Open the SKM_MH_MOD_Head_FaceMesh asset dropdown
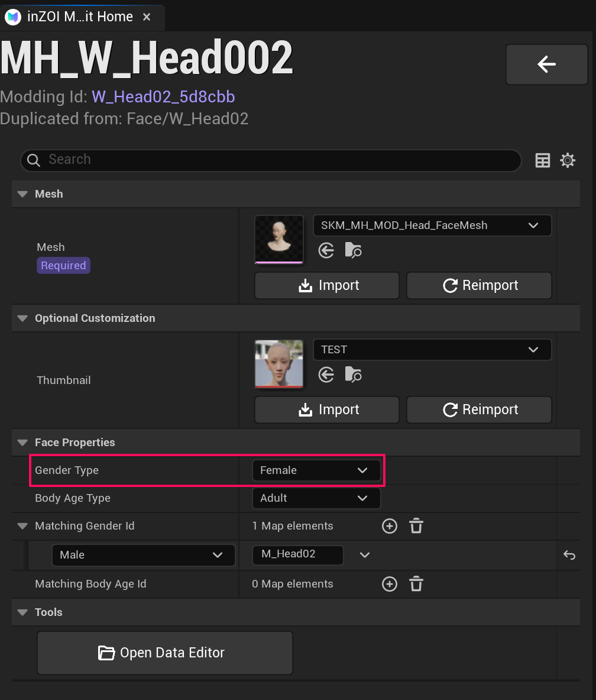This screenshot has height=700, width=596. point(432,225)
